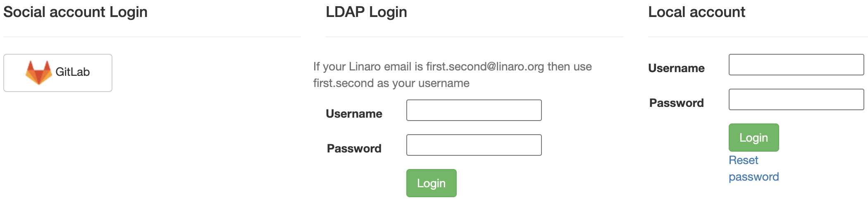Click the first.second@linaro.org email text
This screenshot has height=203, width=868.
click(485, 67)
